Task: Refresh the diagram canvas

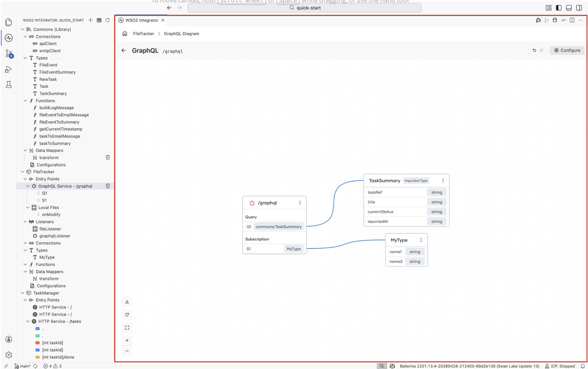Action: click(x=127, y=315)
